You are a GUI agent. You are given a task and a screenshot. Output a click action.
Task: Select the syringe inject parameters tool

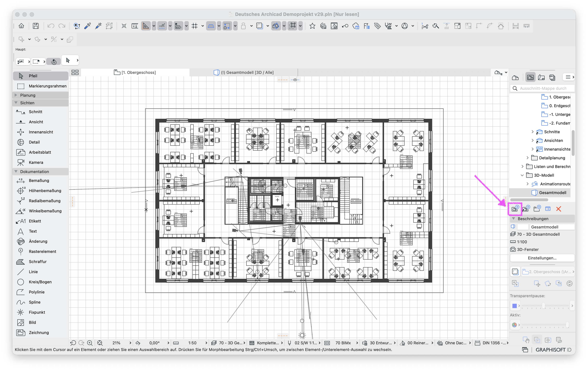98,26
